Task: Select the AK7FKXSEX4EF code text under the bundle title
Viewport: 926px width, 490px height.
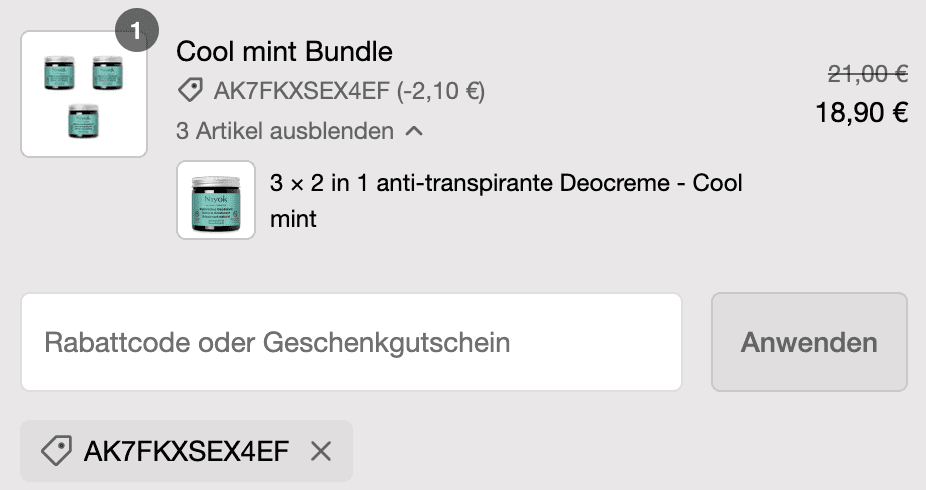Action: [301, 92]
